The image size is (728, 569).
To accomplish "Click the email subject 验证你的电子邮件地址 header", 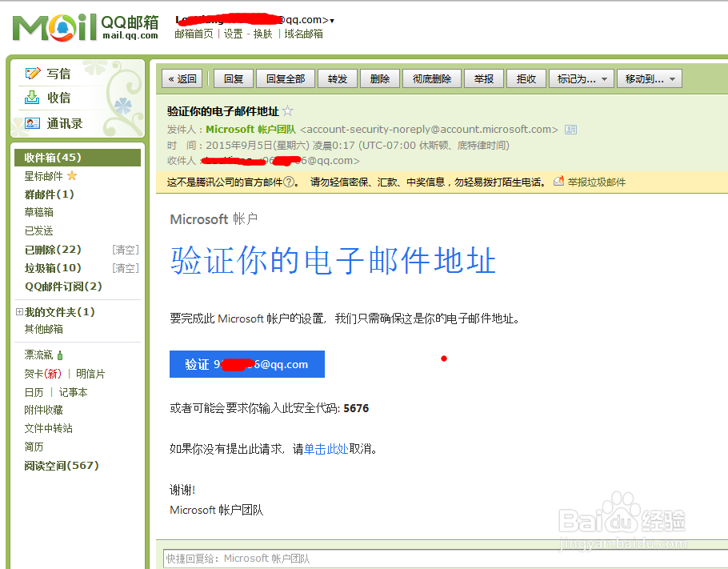I will [x=223, y=111].
